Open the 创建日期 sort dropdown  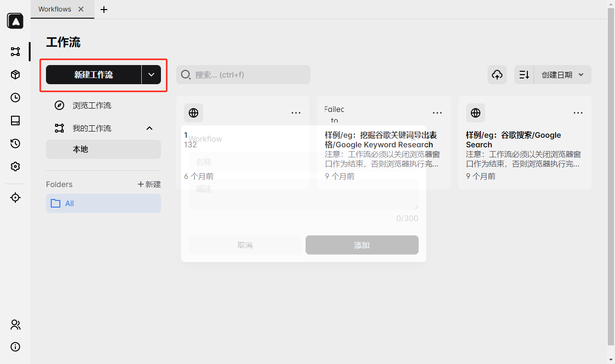click(x=562, y=75)
